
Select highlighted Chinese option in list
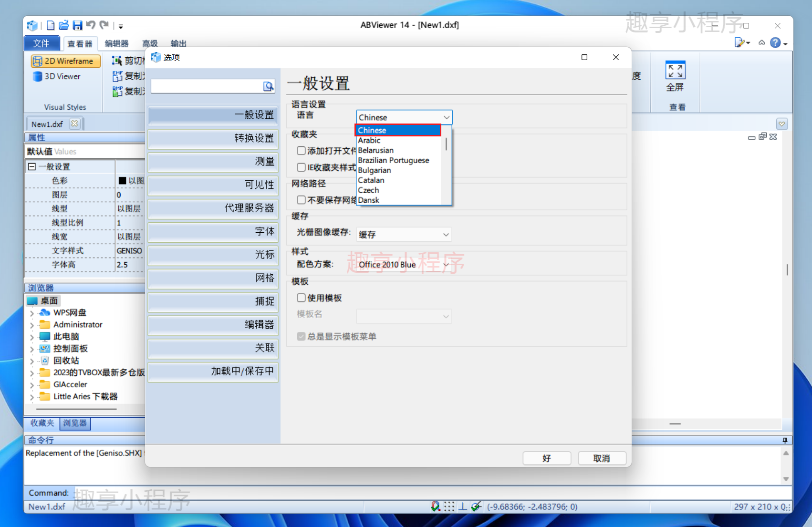pyautogui.click(x=398, y=130)
